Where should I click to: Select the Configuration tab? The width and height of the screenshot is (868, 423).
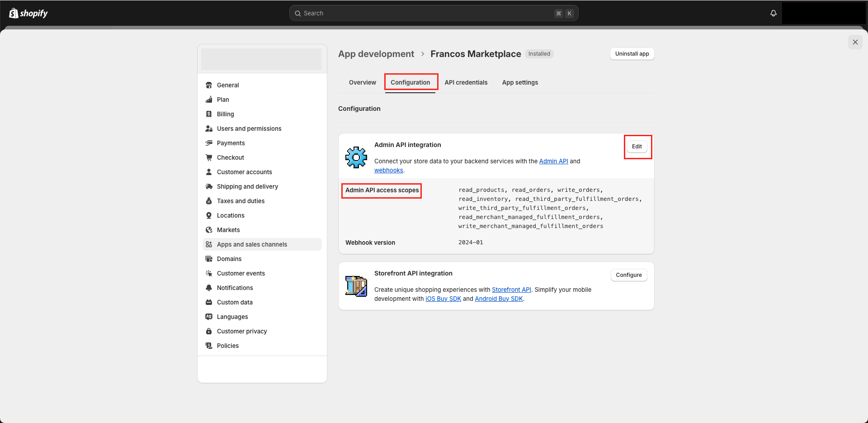tap(410, 82)
